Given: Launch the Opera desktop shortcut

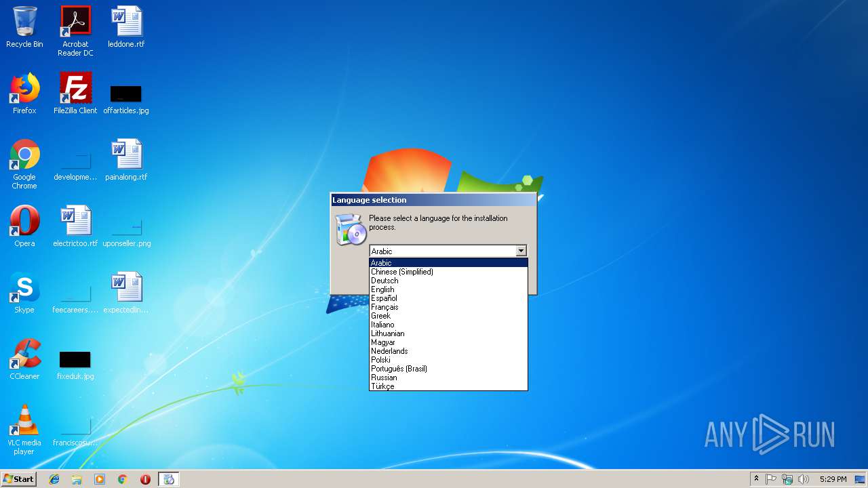Looking at the screenshot, I should point(24,226).
